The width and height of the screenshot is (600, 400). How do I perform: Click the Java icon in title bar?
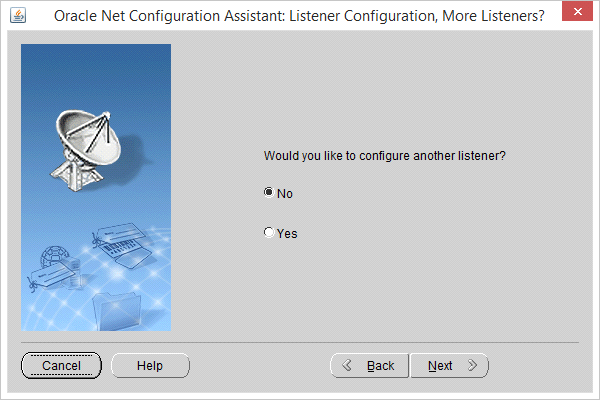tap(18, 15)
